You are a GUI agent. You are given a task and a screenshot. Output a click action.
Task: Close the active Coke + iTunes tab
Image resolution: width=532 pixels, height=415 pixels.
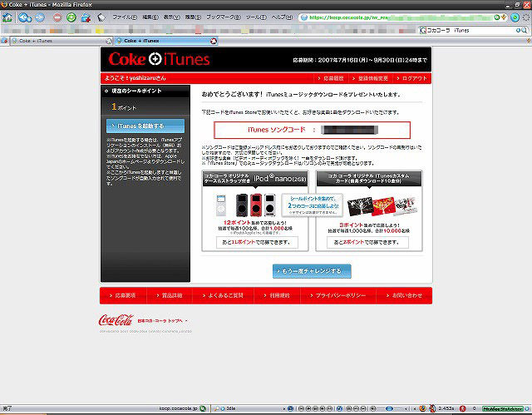pos(214,41)
